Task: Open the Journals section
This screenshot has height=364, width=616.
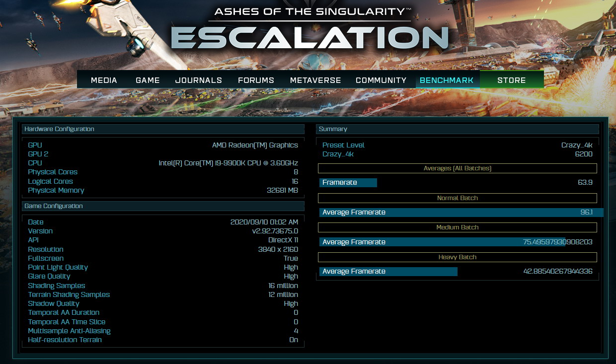Action: 199,80
